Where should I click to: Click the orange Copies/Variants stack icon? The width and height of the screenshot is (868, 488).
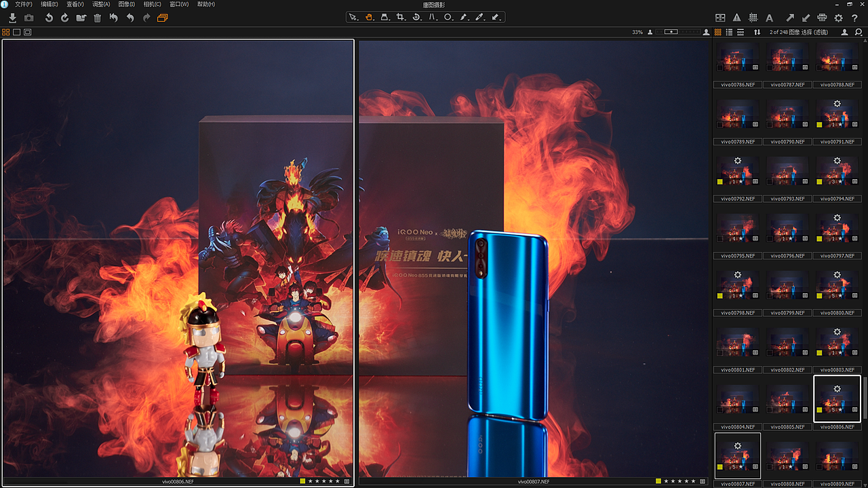tap(163, 18)
